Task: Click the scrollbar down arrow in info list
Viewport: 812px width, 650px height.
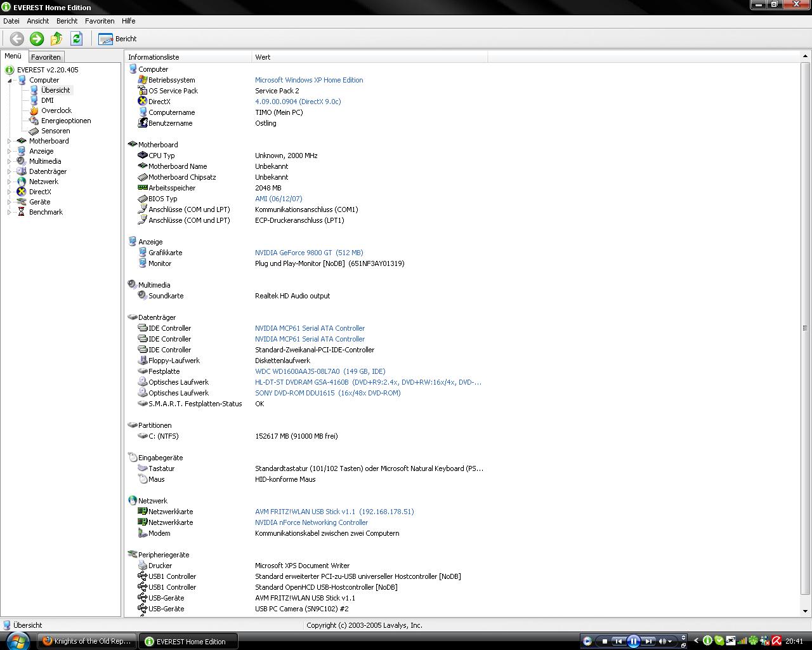Action: coord(805,612)
